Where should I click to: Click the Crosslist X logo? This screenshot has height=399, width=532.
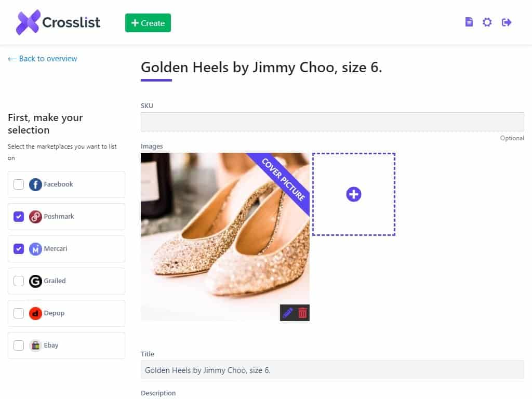point(28,22)
